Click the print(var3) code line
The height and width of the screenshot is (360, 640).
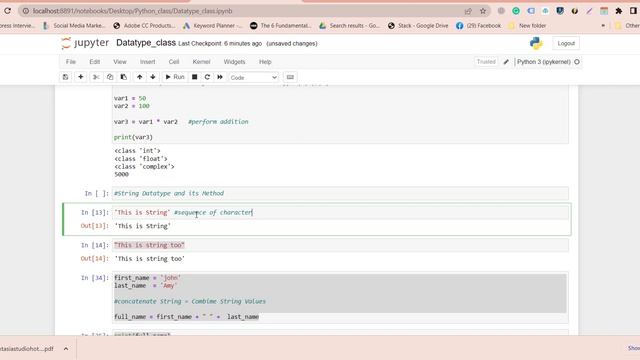point(133,138)
